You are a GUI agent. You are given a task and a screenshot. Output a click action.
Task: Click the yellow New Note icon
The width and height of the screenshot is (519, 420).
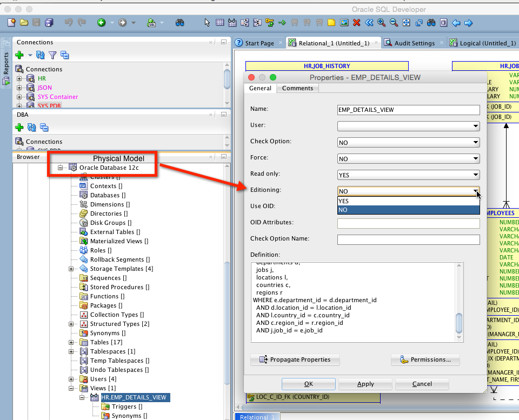tap(331, 23)
